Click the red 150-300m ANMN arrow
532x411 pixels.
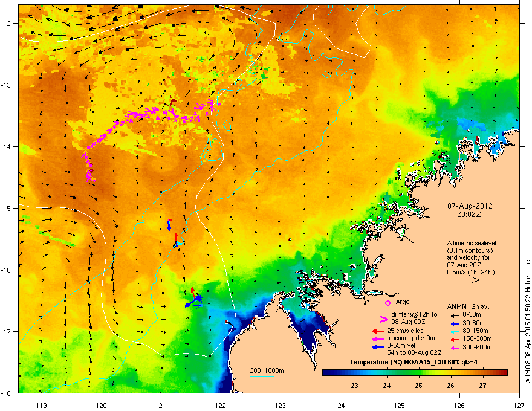[x=454, y=339]
